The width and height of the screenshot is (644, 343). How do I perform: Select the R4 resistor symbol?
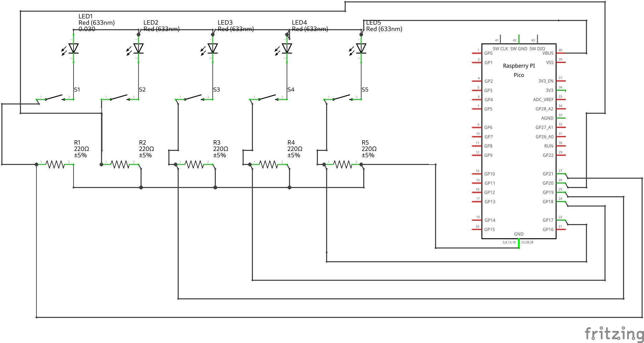(269, 165)
